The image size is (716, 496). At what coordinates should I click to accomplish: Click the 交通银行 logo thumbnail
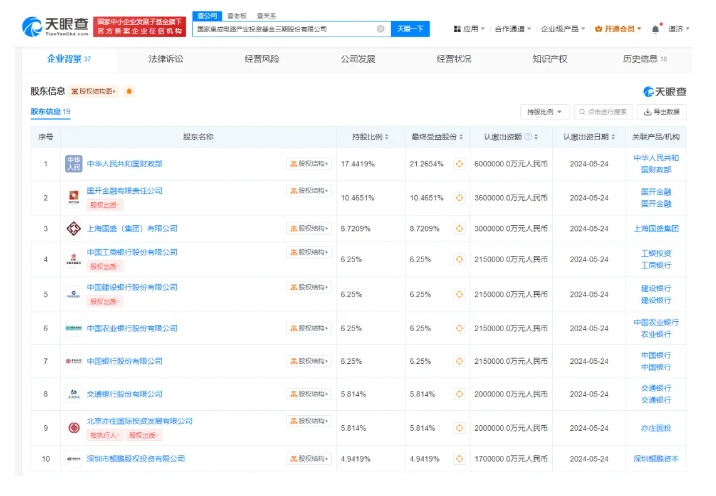click(x=74, y=394)
